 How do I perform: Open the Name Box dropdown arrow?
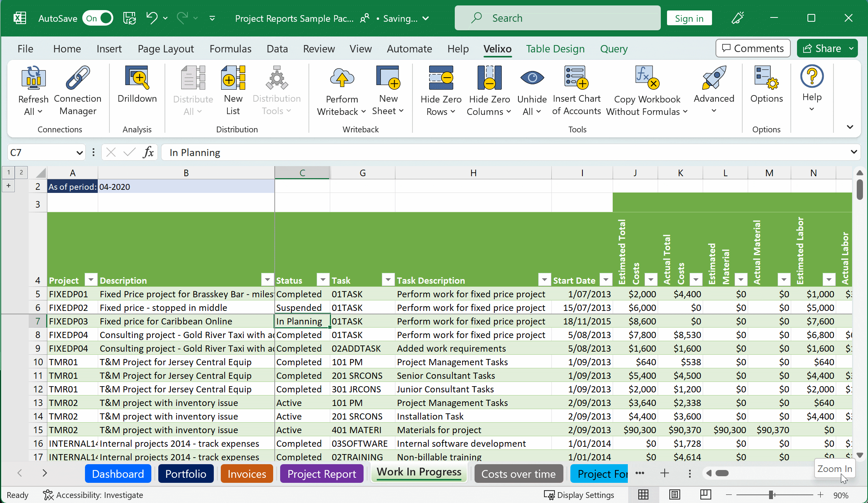80,153
